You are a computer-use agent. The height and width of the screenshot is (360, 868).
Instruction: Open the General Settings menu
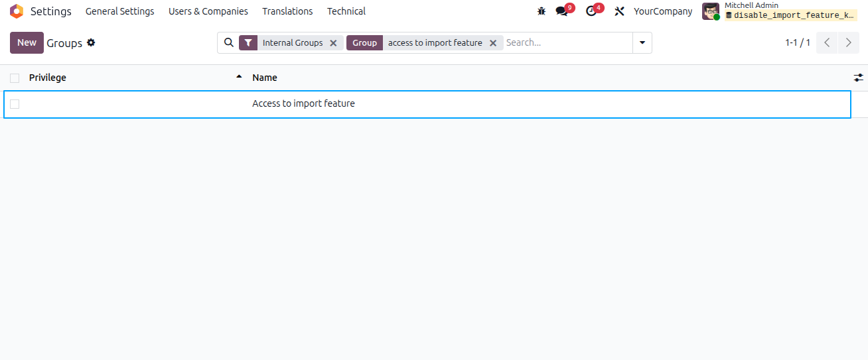[120, 11]
